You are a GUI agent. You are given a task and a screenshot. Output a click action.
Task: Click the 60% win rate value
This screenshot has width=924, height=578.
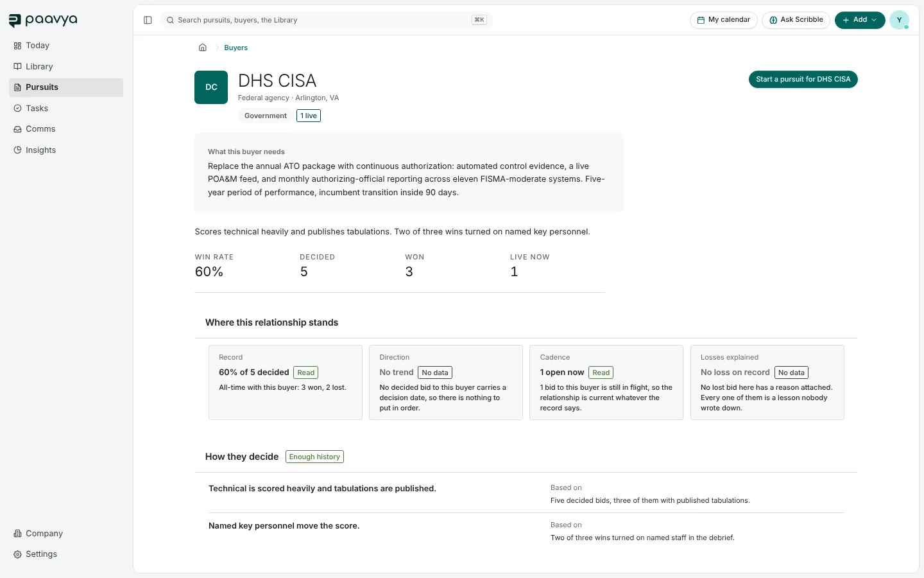(x=209, y=272)
